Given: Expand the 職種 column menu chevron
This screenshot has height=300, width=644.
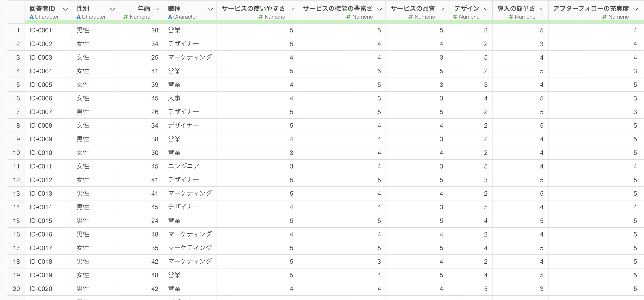Looking at the screenshot, I should tap(211, 9).
